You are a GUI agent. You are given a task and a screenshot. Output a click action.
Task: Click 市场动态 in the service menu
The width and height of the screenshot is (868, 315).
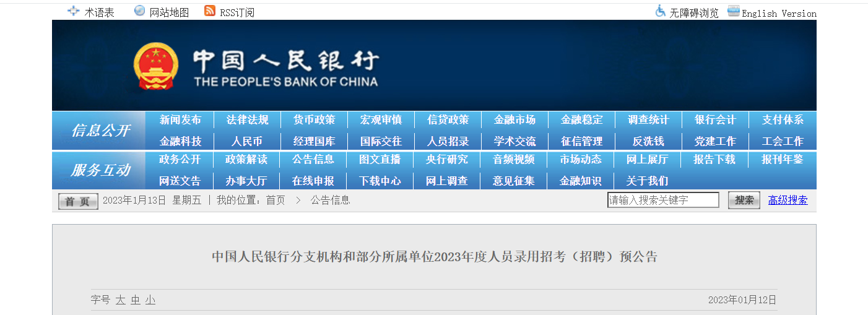point(581,160)
